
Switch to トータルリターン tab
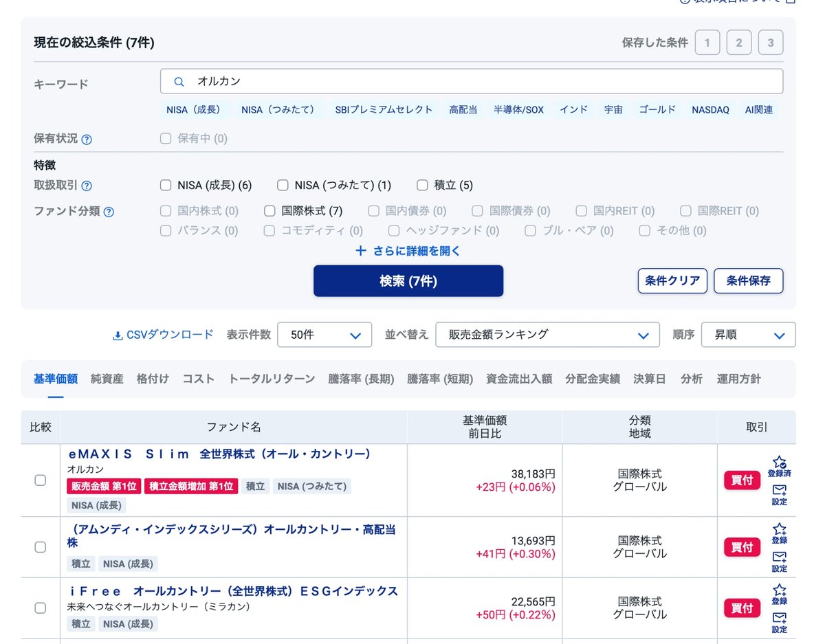[272, 379]
